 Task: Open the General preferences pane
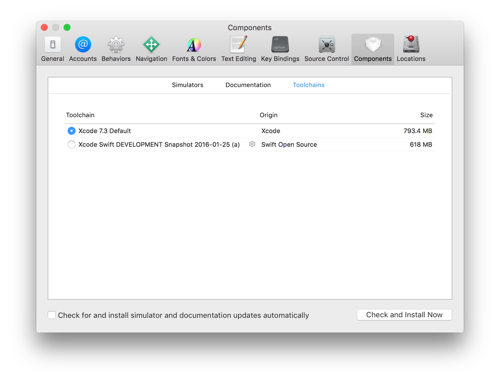[x=52, y=49]
